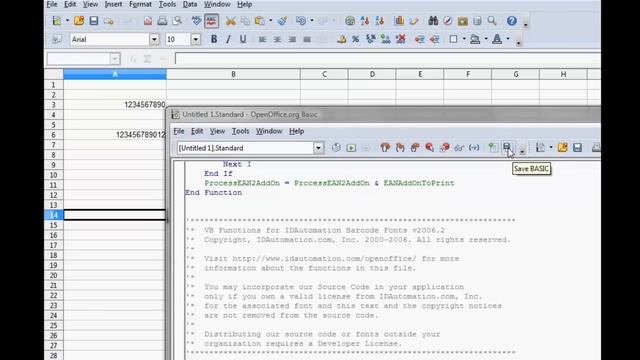
Task: Apply Currency number format
Action: tap(341, 39)
